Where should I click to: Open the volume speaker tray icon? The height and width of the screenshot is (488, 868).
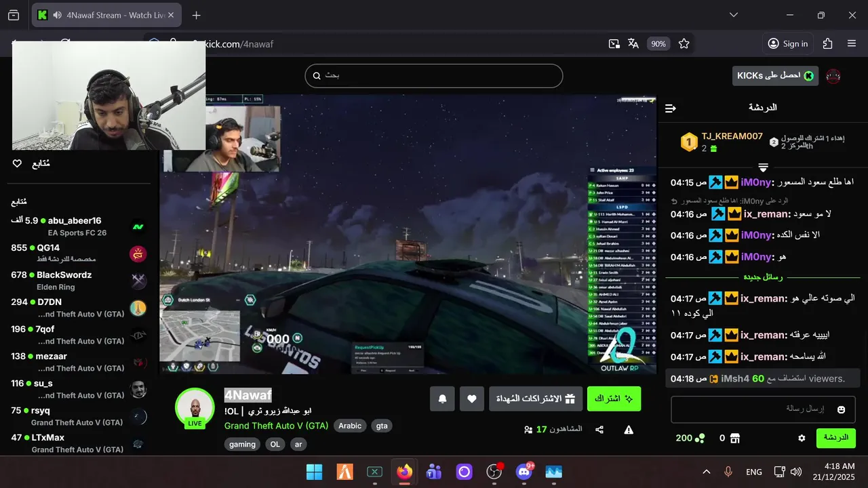(796, 472)
